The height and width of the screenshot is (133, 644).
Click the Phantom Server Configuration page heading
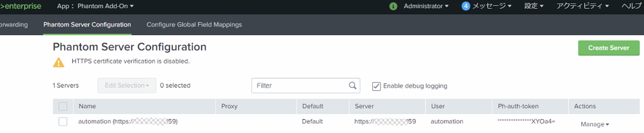tap(130, 47)
